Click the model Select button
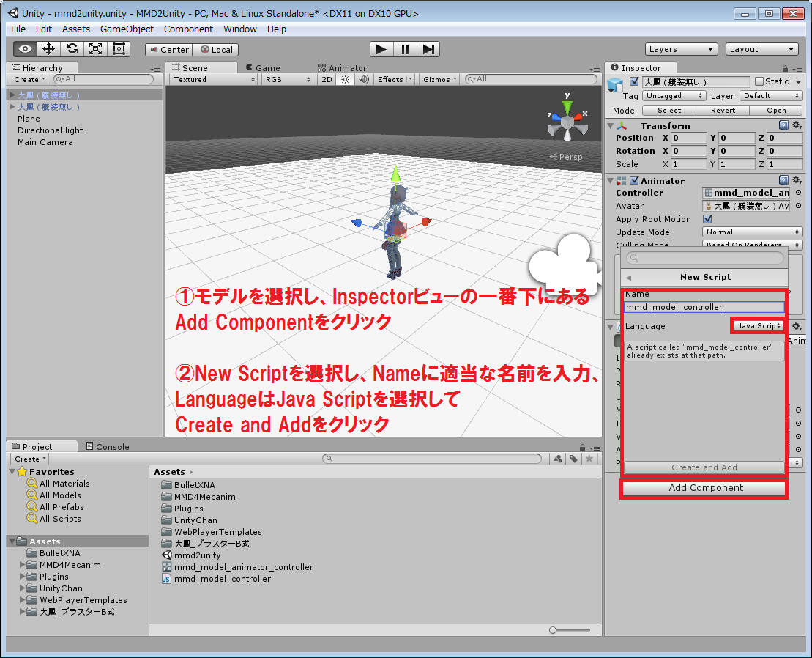 click(669, 111)
